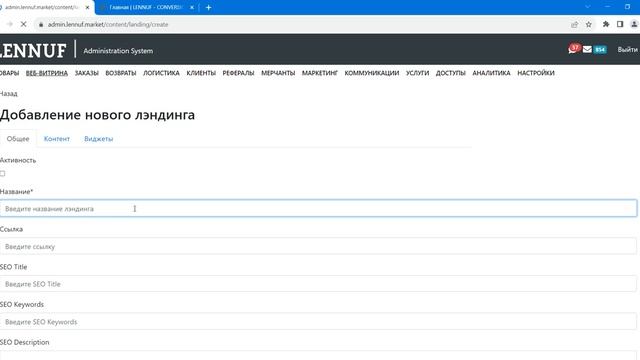This screenshot has height=360, width=640.
Task: Open the tab search chevron in title bar
Action: (588, 7)
